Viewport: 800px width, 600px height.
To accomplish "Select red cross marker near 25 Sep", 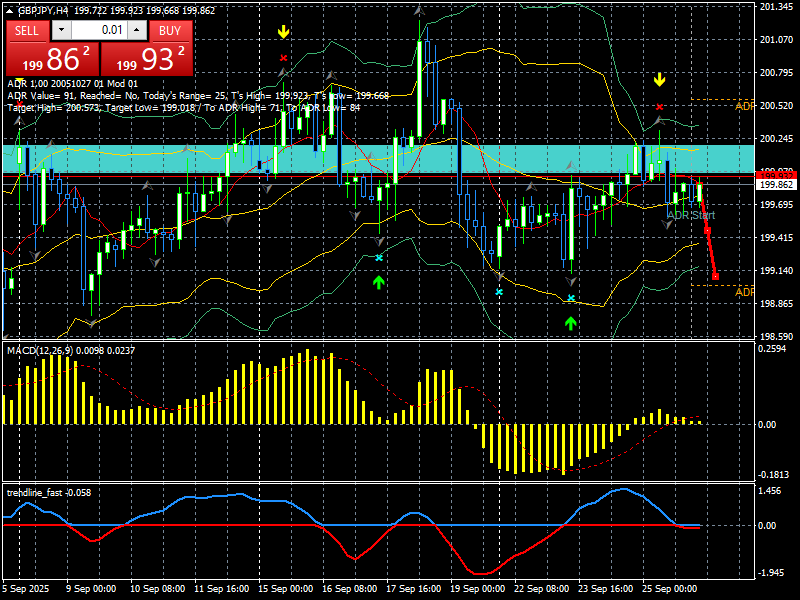I will click(660, 107).
